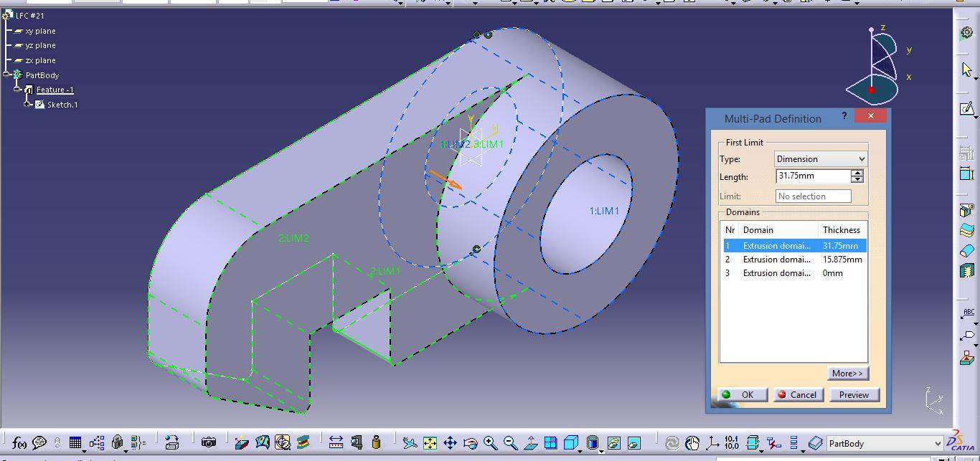Increase Length with spinner up arrow
Screen dimensions: 980x461
(x=857, y=173)
